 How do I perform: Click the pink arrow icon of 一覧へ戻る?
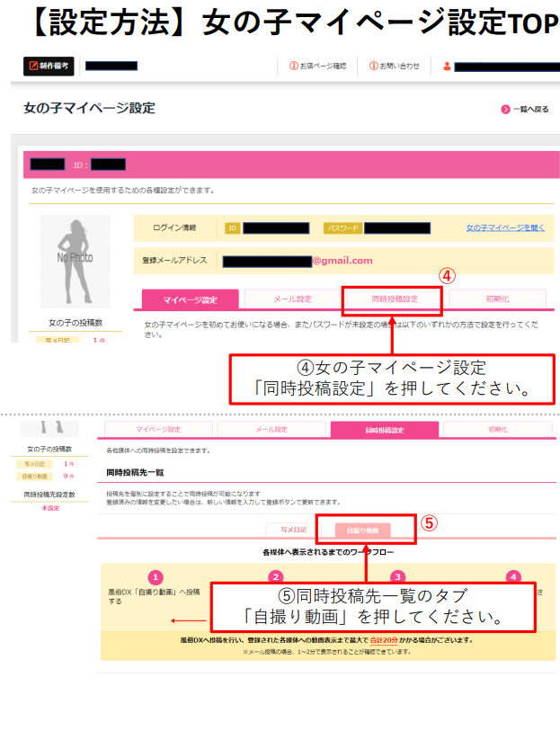(505, 109)
